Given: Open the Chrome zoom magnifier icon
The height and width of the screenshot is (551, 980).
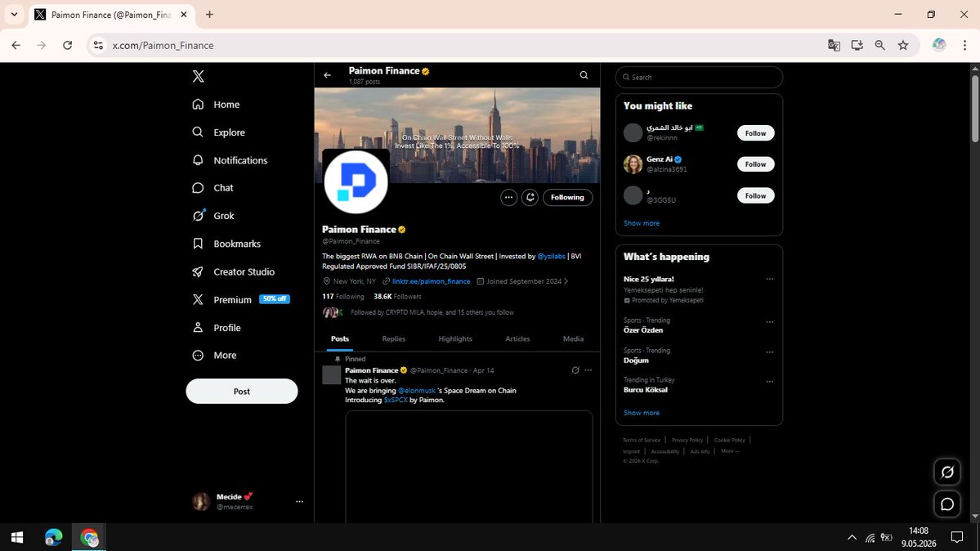Looking at the screenshot, I should click(x=880, y=45).
